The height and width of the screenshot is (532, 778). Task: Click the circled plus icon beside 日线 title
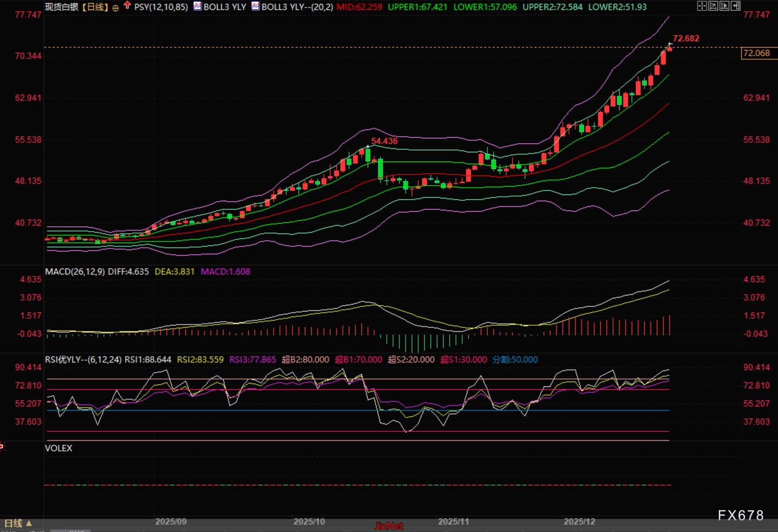click(x=115, y=7)
